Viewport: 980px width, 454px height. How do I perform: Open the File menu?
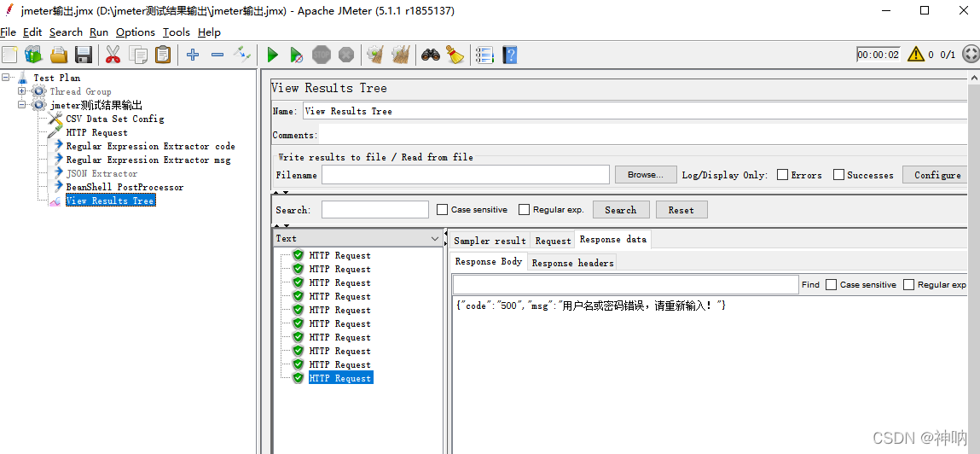click(9, 32)
